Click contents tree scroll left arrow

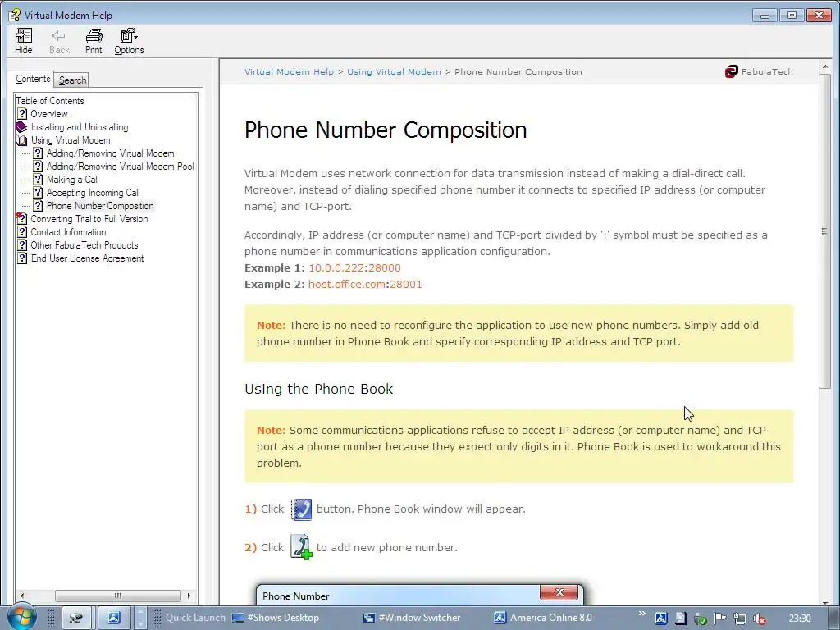pos(21,596)
